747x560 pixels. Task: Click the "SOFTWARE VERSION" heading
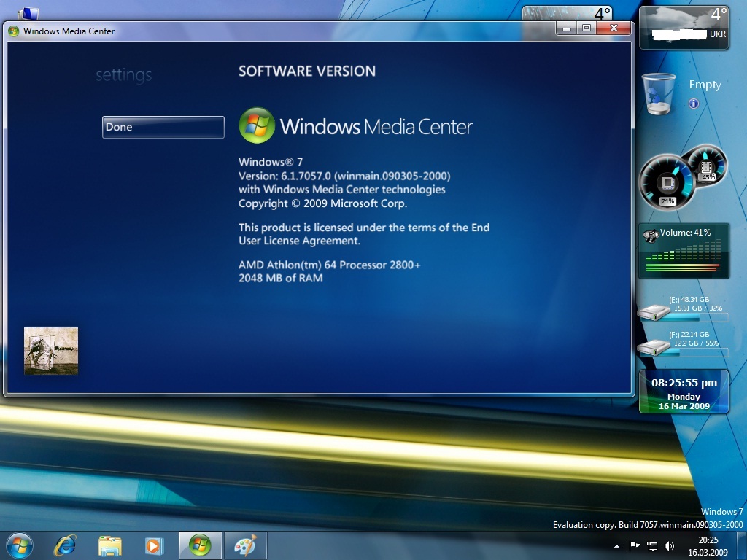tap(307, 71)
